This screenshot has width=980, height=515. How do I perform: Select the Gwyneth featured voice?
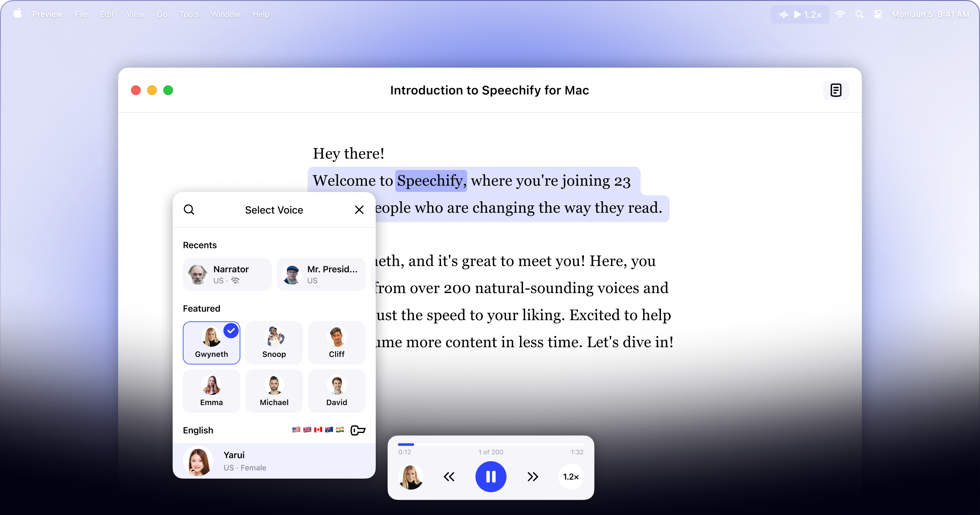pyautogui.click(x=212, y=343)
